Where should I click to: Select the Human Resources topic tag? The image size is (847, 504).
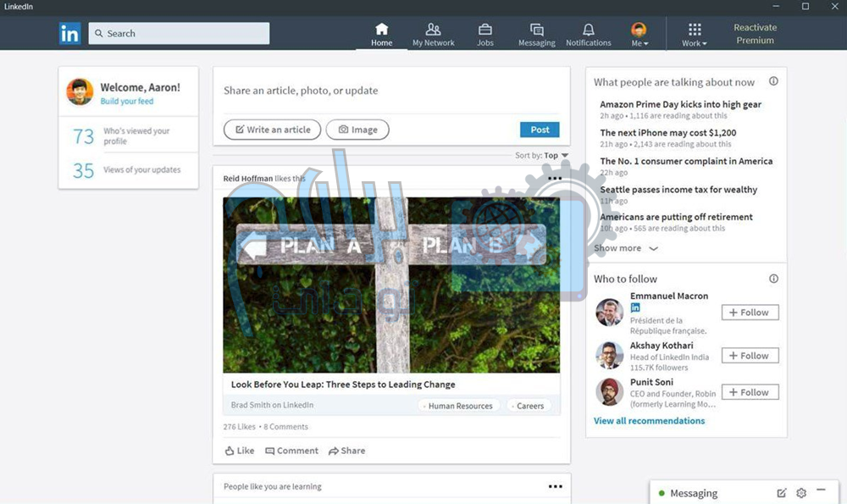(x=460, y=406)
